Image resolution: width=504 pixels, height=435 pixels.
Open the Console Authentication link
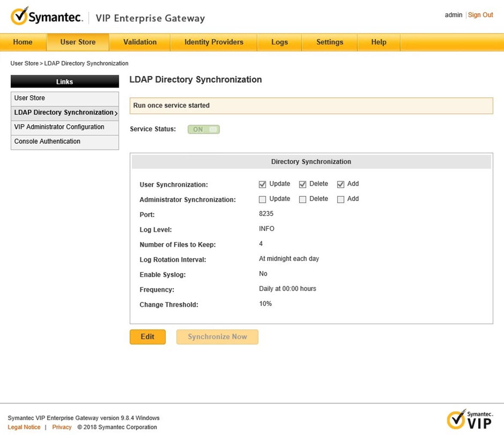tap(65, 142)
